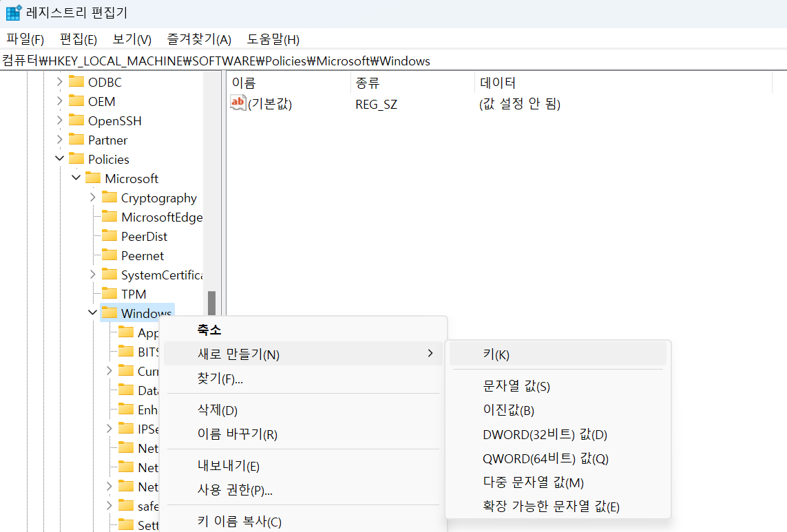
Task: Expand the OEM key
Action: (60, 101)
